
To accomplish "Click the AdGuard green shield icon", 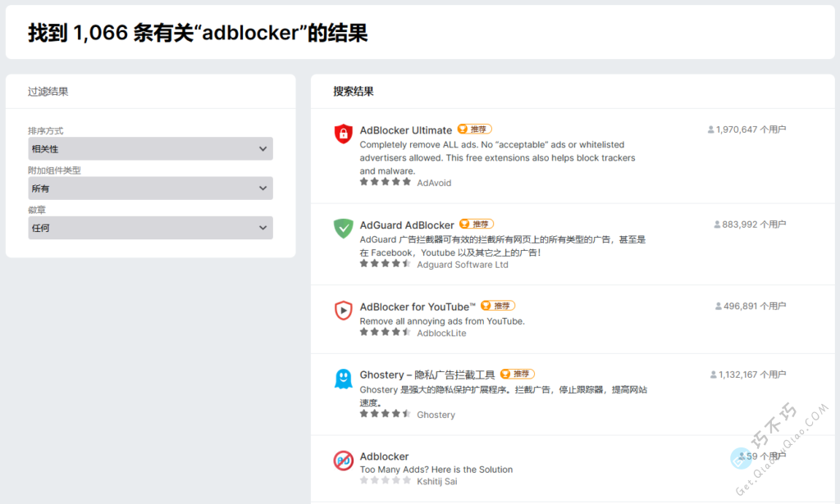I will pyautogui.click(x=343, y=229).
